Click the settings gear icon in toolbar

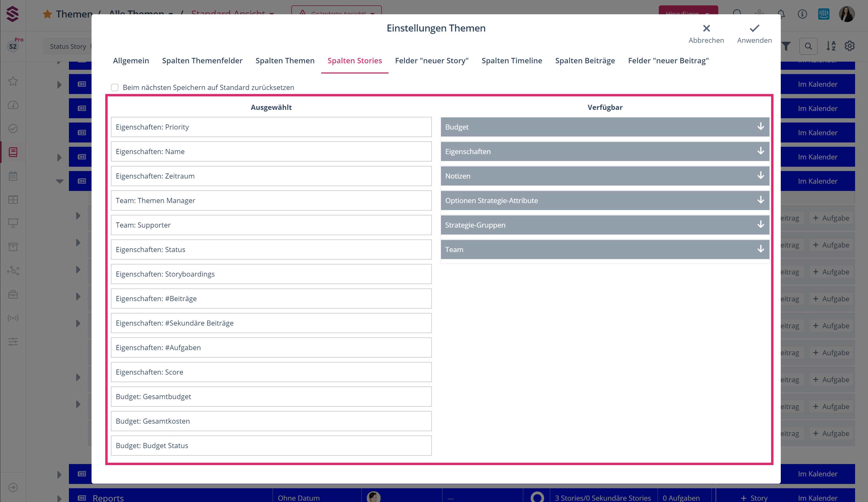(x=849, y=46)
